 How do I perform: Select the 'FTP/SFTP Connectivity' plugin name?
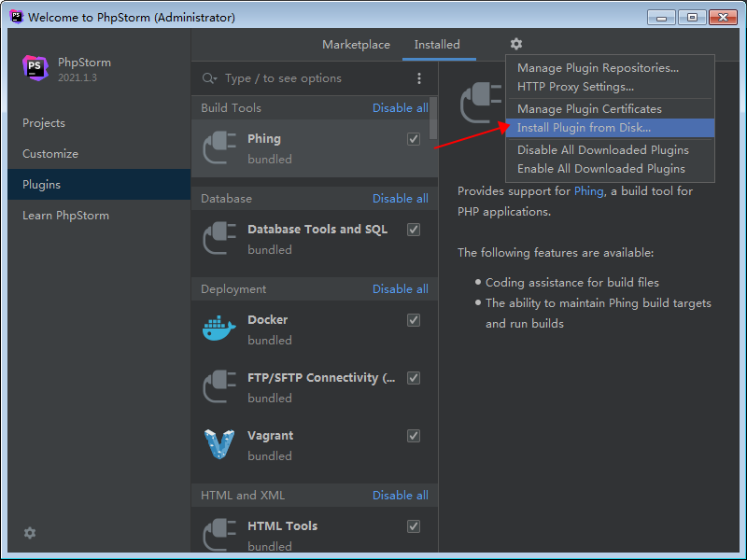pyautogui.click(x=321, y=378)
